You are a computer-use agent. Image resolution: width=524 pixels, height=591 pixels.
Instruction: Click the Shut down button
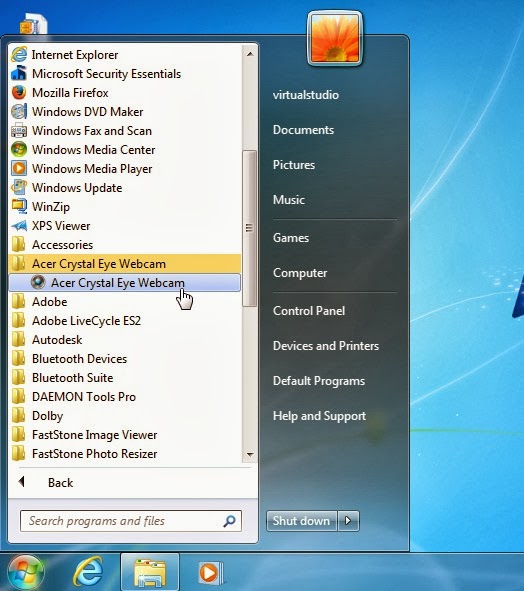[x=301, y=521]
